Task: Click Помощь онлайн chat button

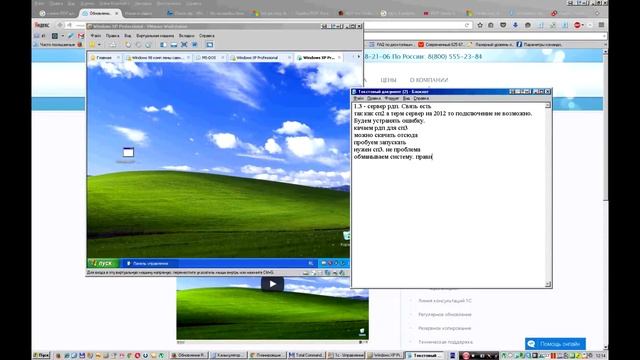Action: 555,344
